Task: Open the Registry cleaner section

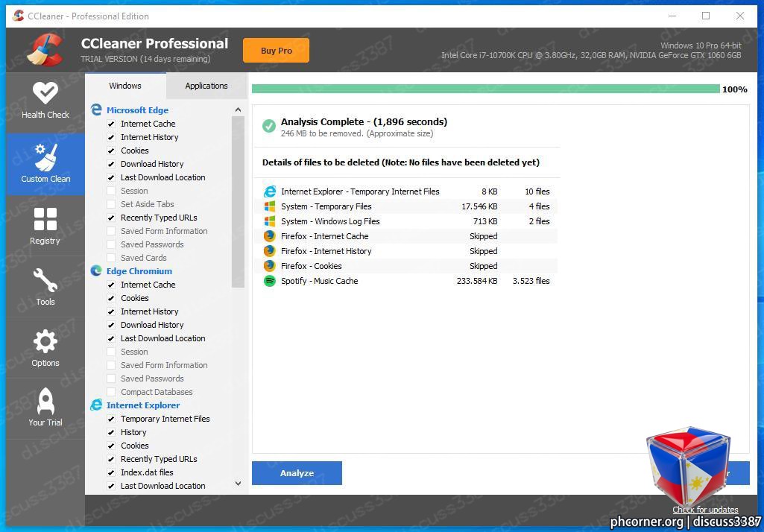Action: (x=45, y=226)
